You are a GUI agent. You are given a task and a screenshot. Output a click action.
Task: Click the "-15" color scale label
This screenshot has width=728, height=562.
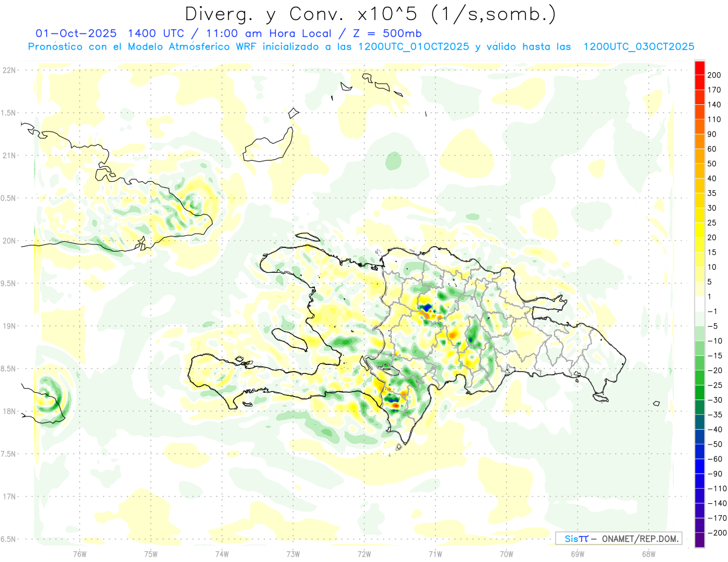click(715, 355)
